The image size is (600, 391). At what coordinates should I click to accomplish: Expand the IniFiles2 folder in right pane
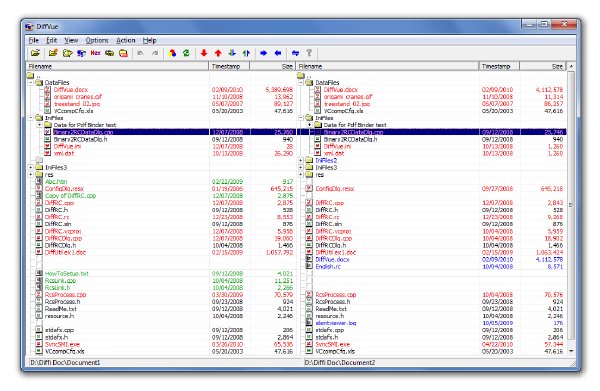[x=301, y=160]
